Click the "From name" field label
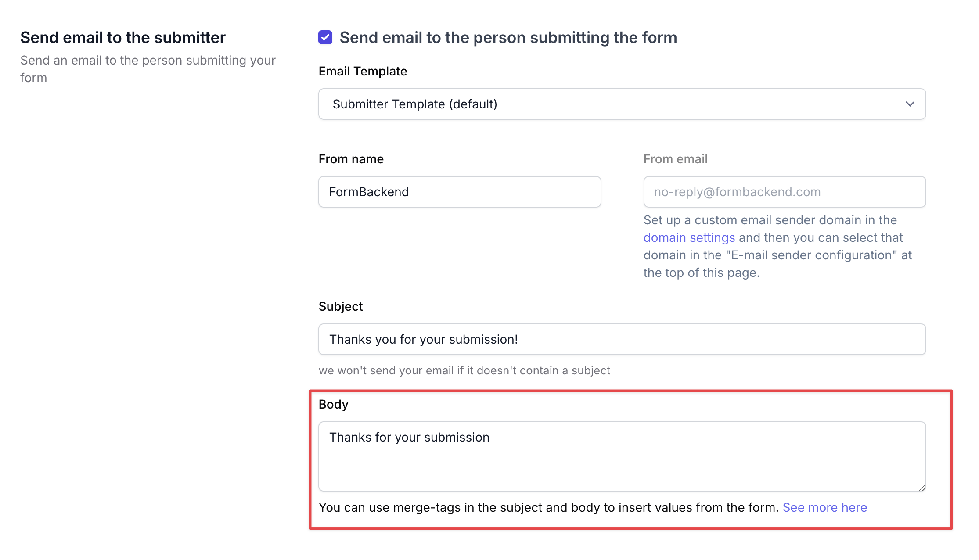The height and width of the screenshot is (560, 979). (351, 159)
